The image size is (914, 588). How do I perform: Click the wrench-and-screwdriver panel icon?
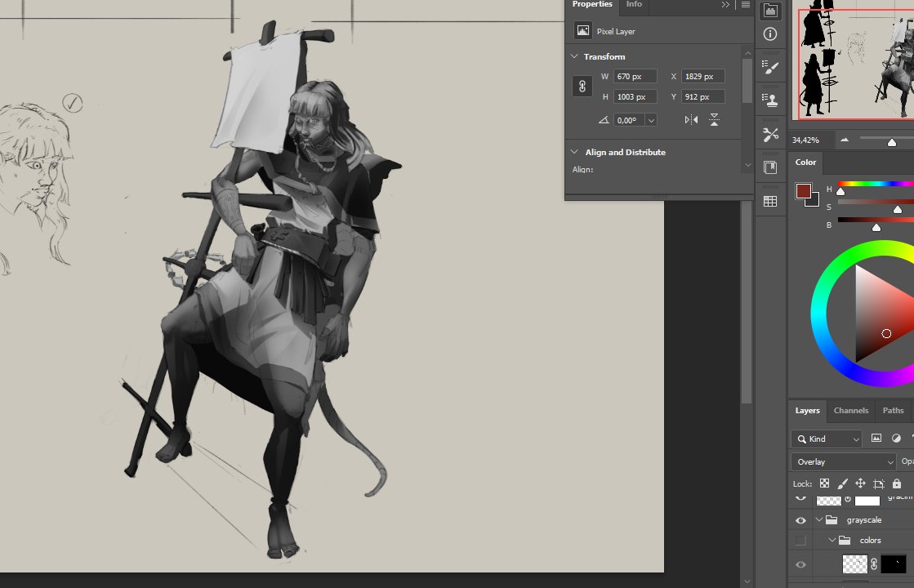click(x=769, y=133)
